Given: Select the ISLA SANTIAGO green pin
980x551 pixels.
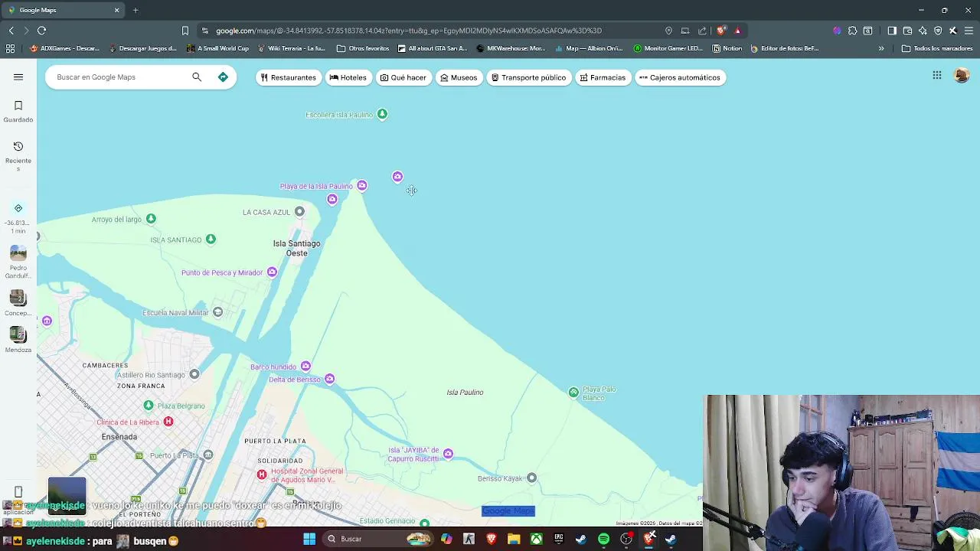Looking at the screenshot, I should [x=211, y=240].
